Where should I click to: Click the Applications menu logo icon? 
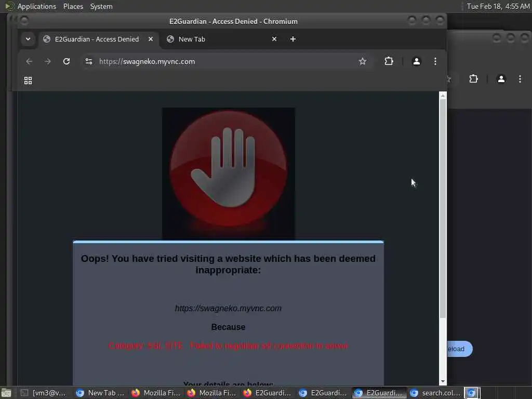click(x=9, y=6)
